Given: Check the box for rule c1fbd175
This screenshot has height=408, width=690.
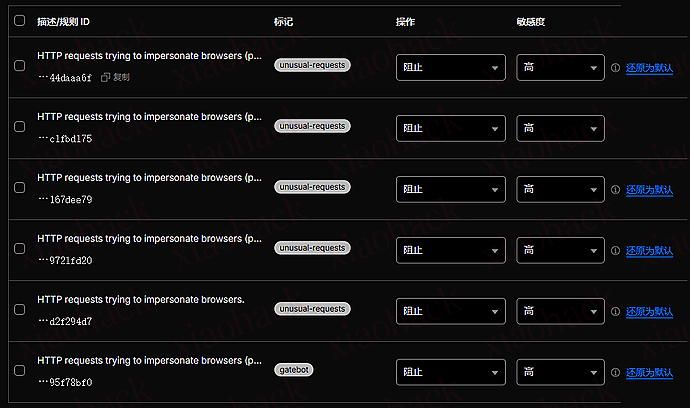Looking at the screenshot, I should 19,127.
